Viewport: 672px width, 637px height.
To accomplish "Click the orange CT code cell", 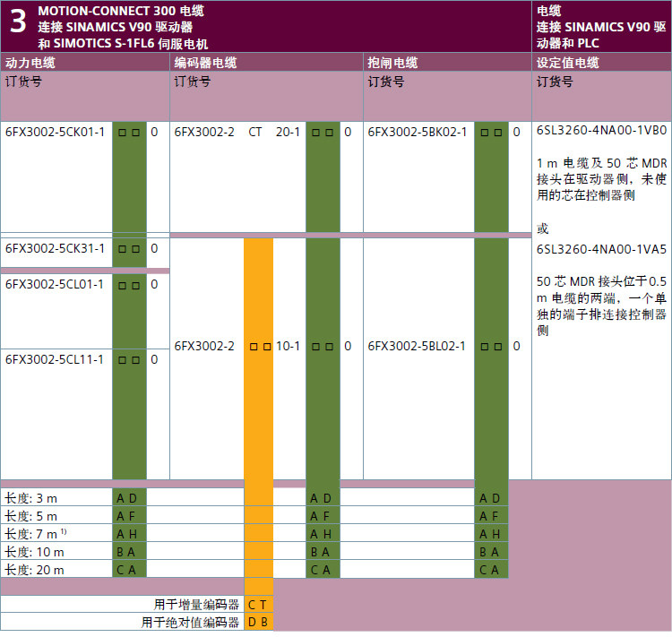I will click(258, 605).
